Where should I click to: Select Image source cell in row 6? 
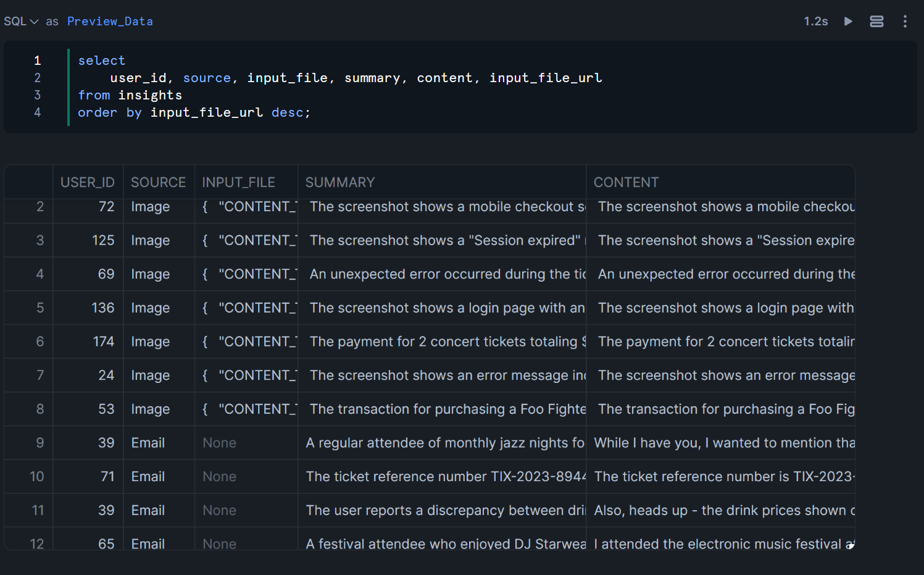click(x=159, y=342)
